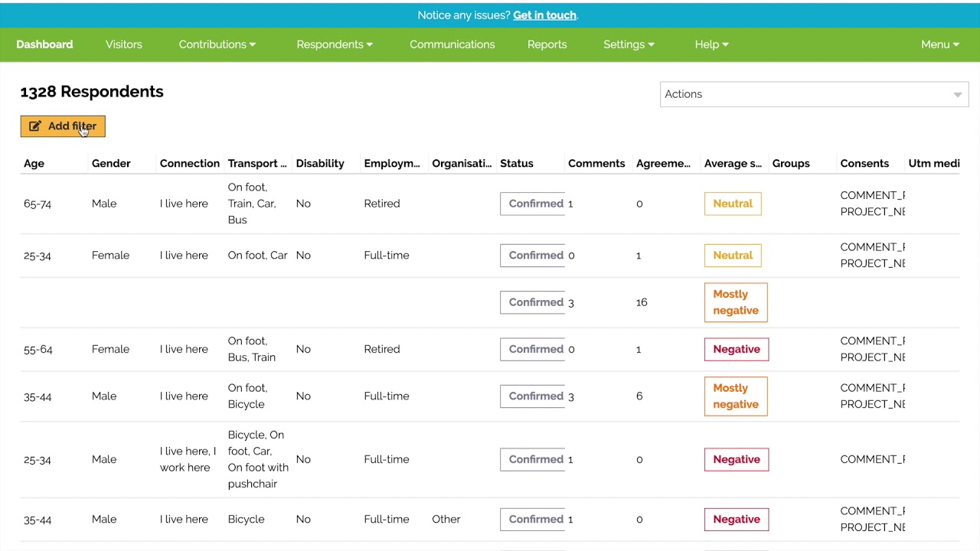Click Confirmed status of the 65-74 Male row
The width and height of the screenshot is (980, 551).
point(533,204)
